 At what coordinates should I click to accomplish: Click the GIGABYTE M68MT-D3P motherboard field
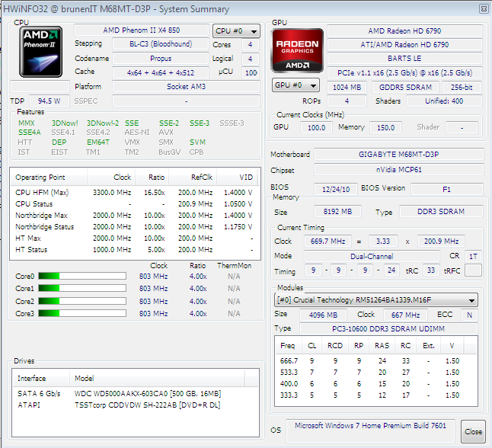point(399,155)
